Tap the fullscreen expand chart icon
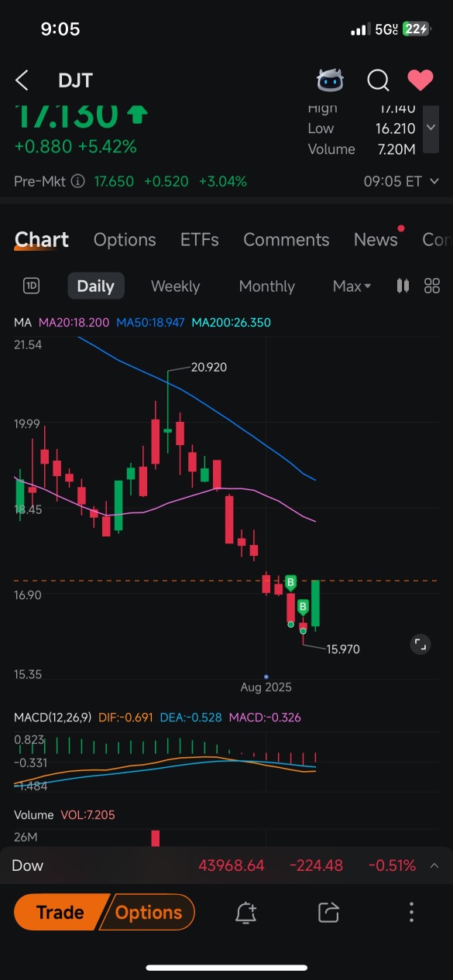Viewport: 453px width, 980px height. pos(420,644)
